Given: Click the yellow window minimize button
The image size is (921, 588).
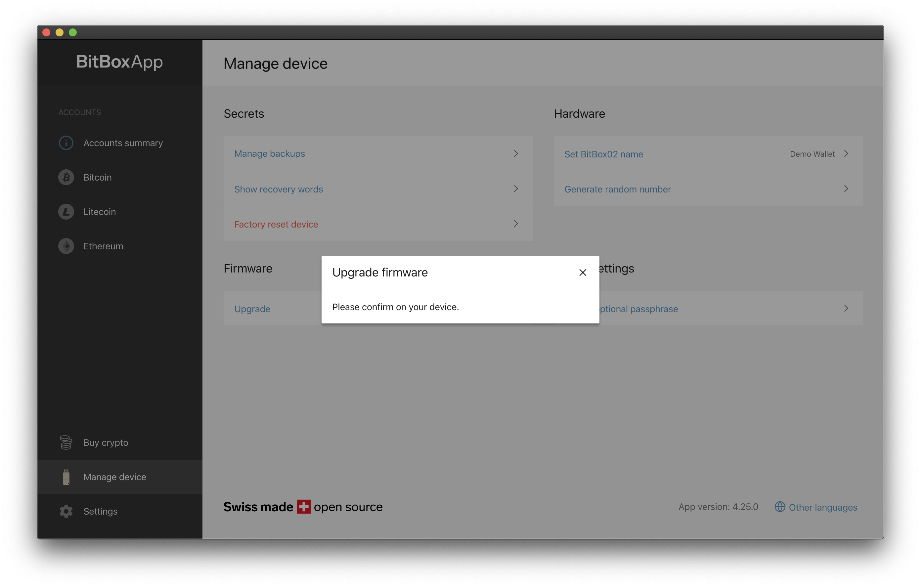Looking at the screenshot, I should pyautogui.click(x=60, y=32).
